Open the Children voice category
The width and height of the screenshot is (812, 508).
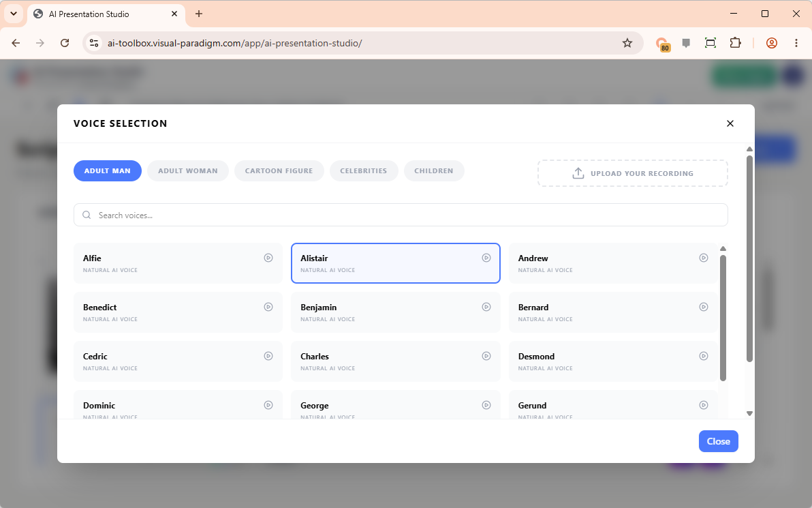point(434,170)
